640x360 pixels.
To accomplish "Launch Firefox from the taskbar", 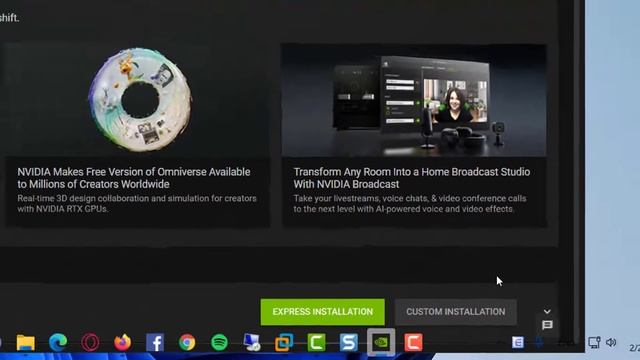I will click(122, 342).
